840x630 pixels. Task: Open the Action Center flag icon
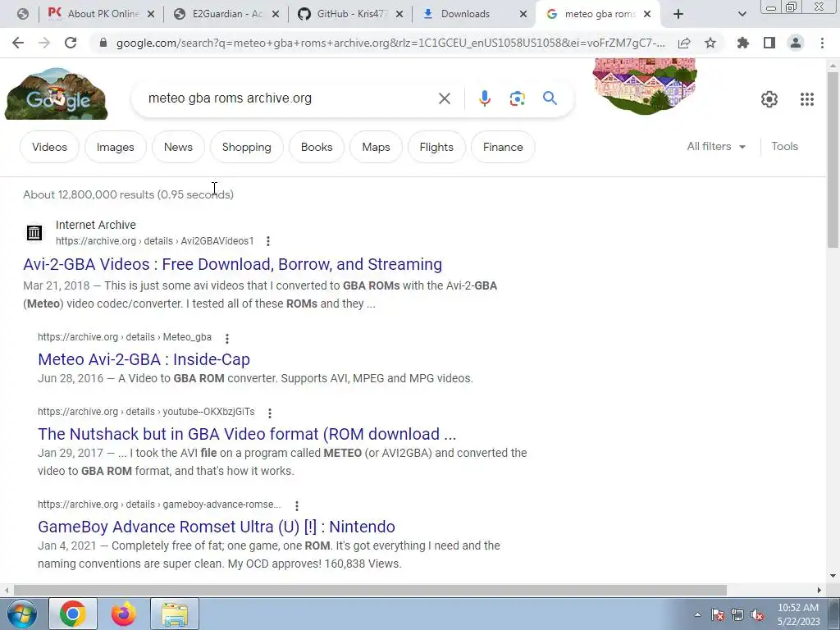pyautogui.click(x=717, y=615)
